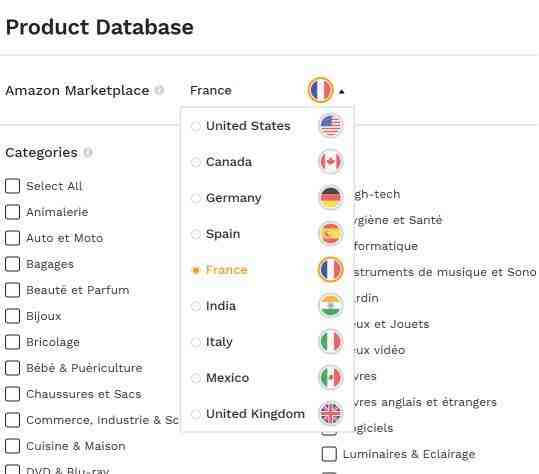The width and height of the screenshot is (539, 474).
Task: Choose United Kingdom from marketplace list
Action: point(255,414)
